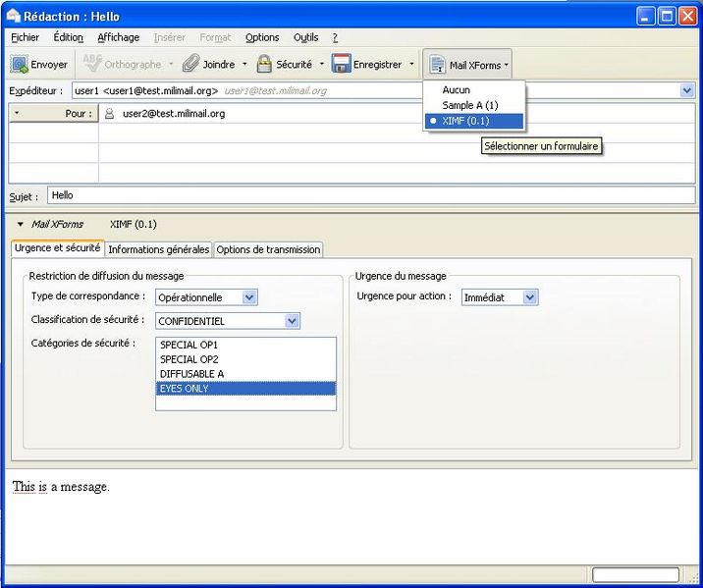Click the XIMF (0.1) form name label

[x=134, y=224]
